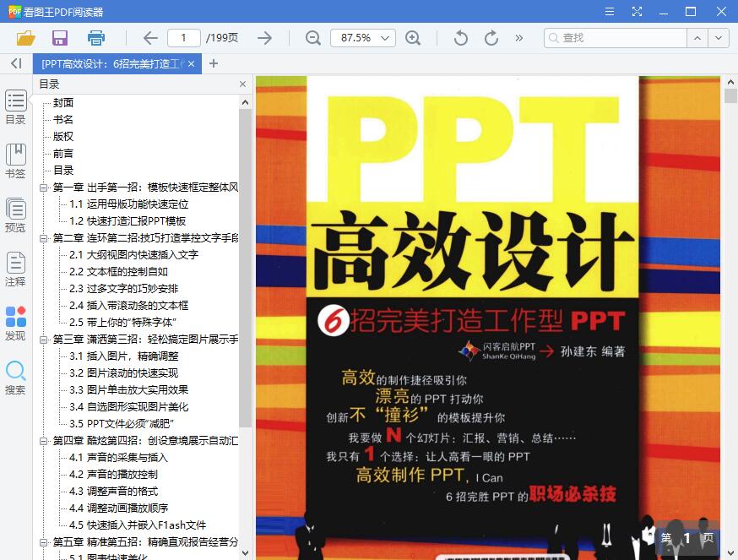Collapse the 第四章 chapter tree node
The image size is (738, 560).
(43, 441)
